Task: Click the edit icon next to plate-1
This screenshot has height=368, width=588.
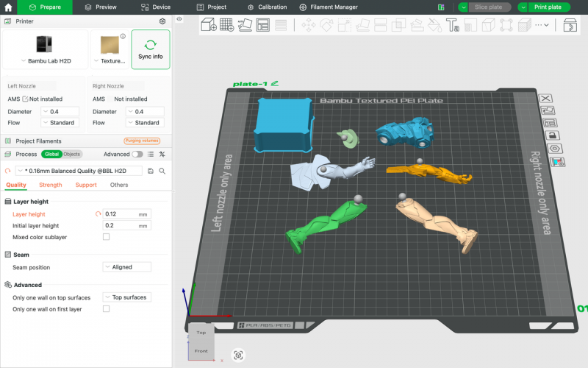Action: point(274,83)
